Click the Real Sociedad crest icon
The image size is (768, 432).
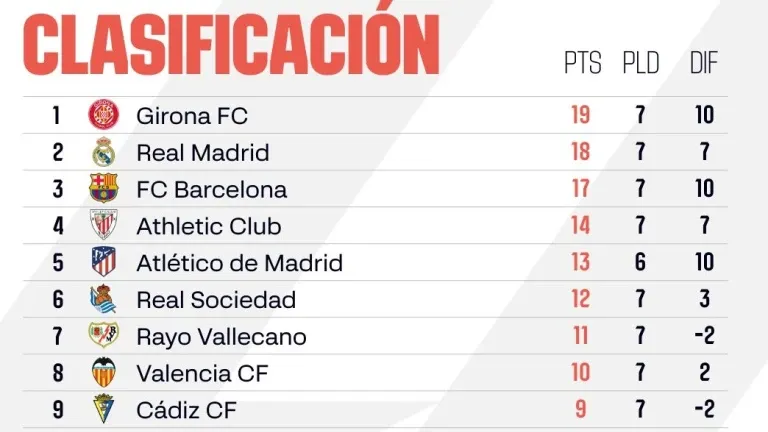click(103, 299)
